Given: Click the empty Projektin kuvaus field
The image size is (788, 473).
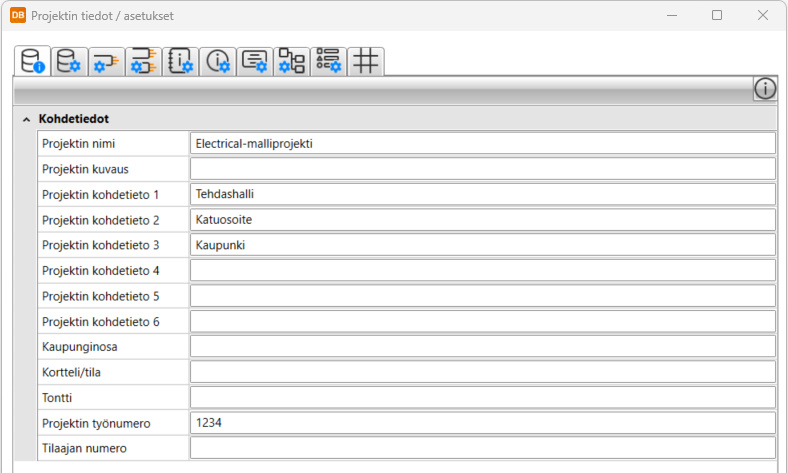Looking at the screenshot, I should click(x=482, y=169).
